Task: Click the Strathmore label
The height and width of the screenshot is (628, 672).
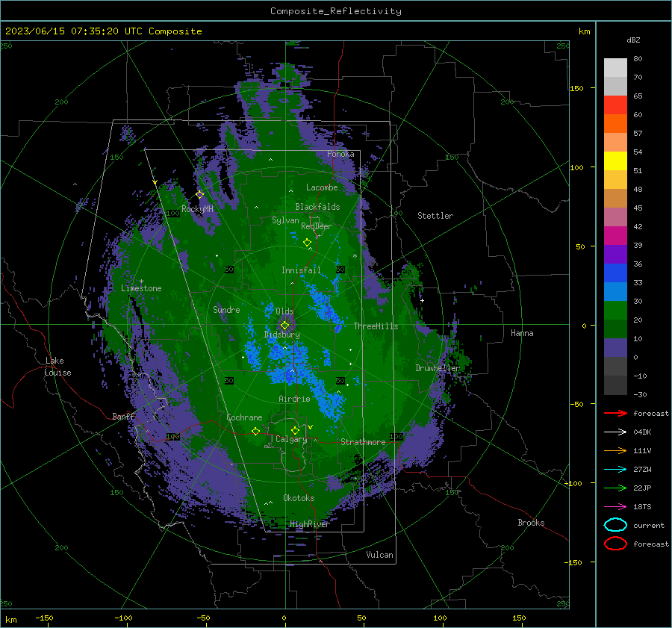Action: tap(363, 442)
